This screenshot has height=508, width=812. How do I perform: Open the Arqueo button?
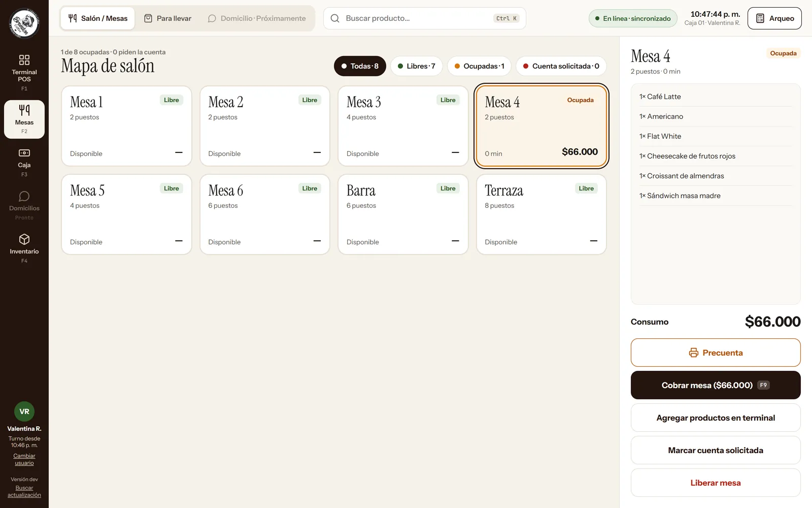774,18
